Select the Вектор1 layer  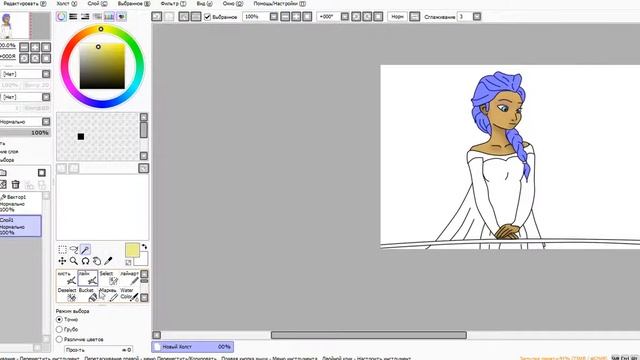click(21, 203)
